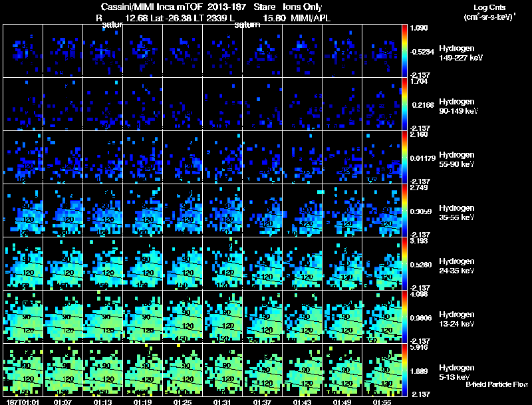532x405 pixels.
Task: Click the '01:37' time axis label
Action: (x=262, y=402)
